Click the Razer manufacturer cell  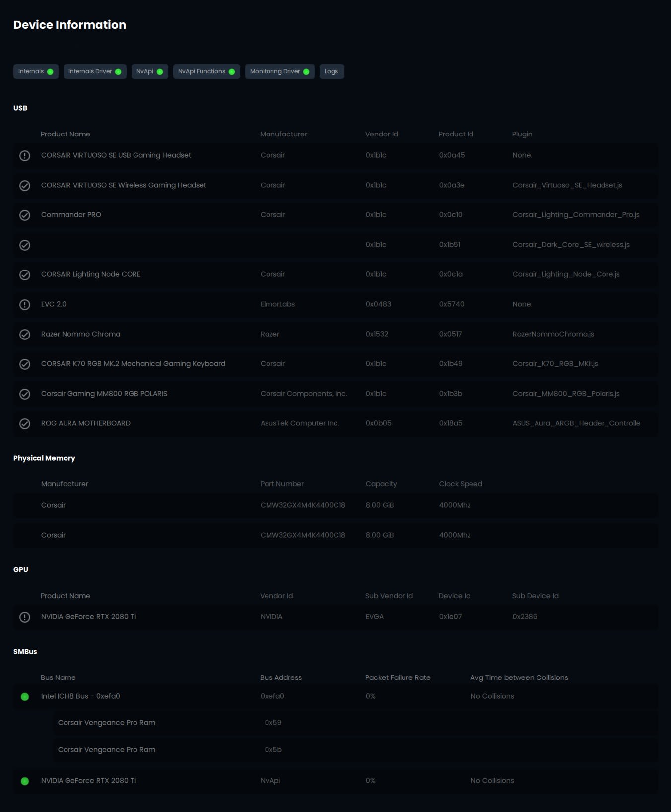coord(270,334)
